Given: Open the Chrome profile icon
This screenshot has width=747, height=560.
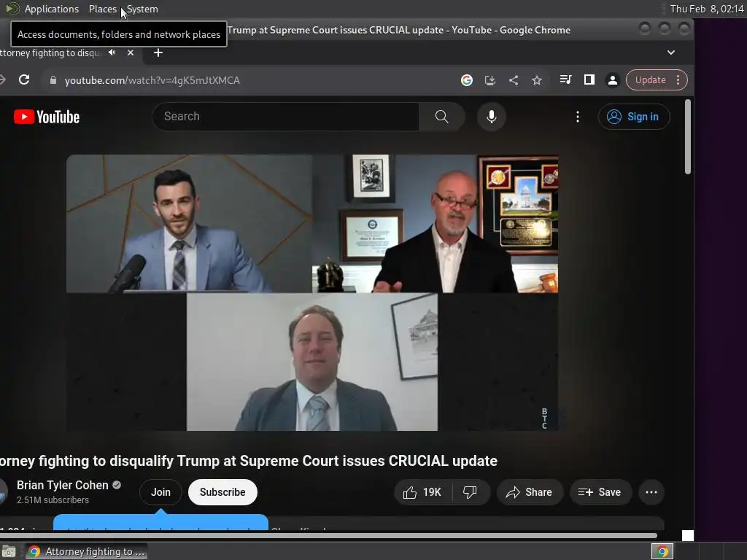Looking at the screenshot, I should [613, 80].
